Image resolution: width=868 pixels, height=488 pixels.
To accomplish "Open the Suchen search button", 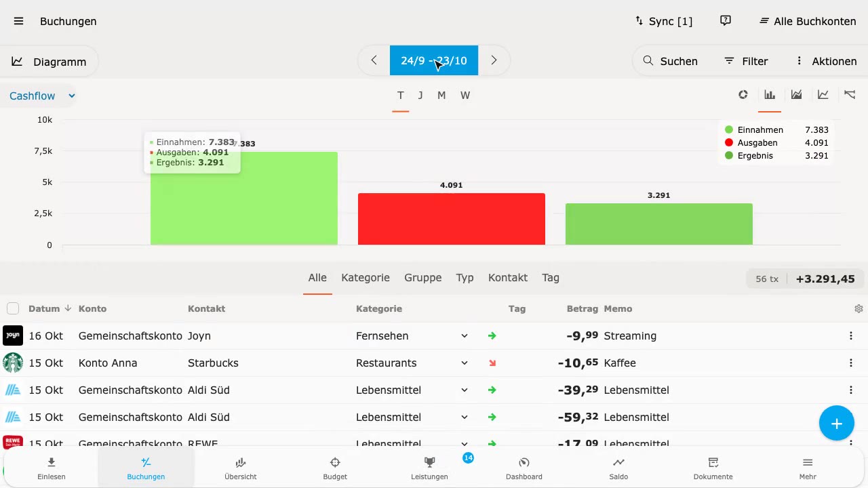I will 670,61.
